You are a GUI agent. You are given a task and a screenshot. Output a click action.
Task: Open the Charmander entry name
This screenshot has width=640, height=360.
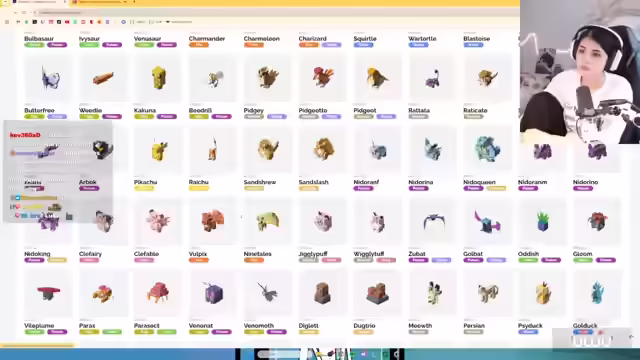(x=207, y=38)
